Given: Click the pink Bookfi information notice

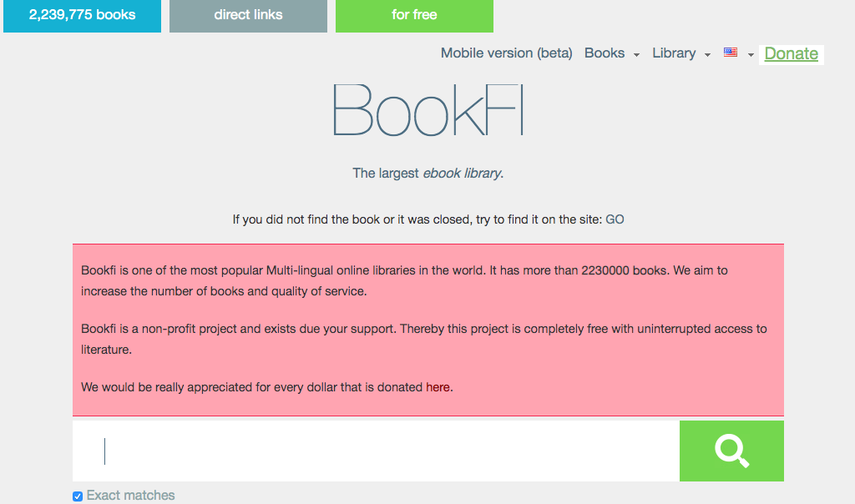Looking at the screenshot, I should pyautogui.click(x=427, y=330).
